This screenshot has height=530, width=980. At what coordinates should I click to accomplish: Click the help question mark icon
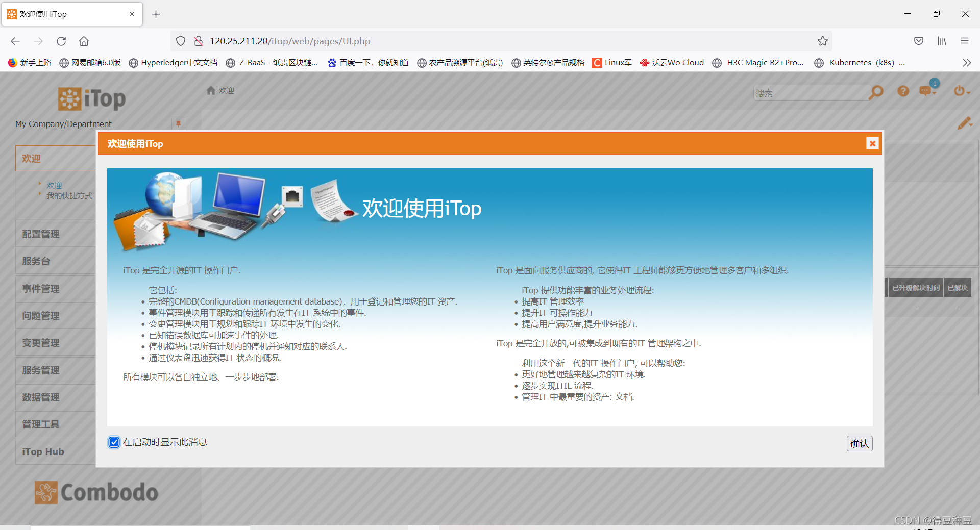[903, 91]
